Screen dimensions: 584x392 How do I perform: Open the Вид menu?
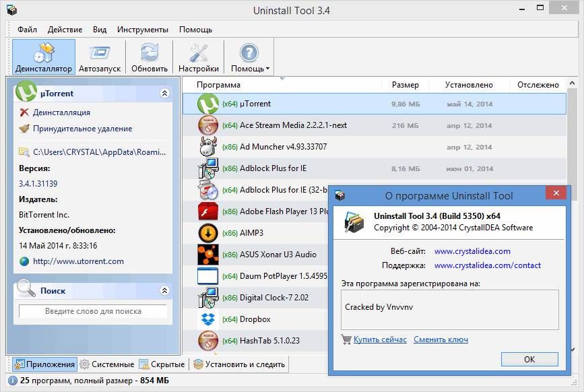point(100,30)
